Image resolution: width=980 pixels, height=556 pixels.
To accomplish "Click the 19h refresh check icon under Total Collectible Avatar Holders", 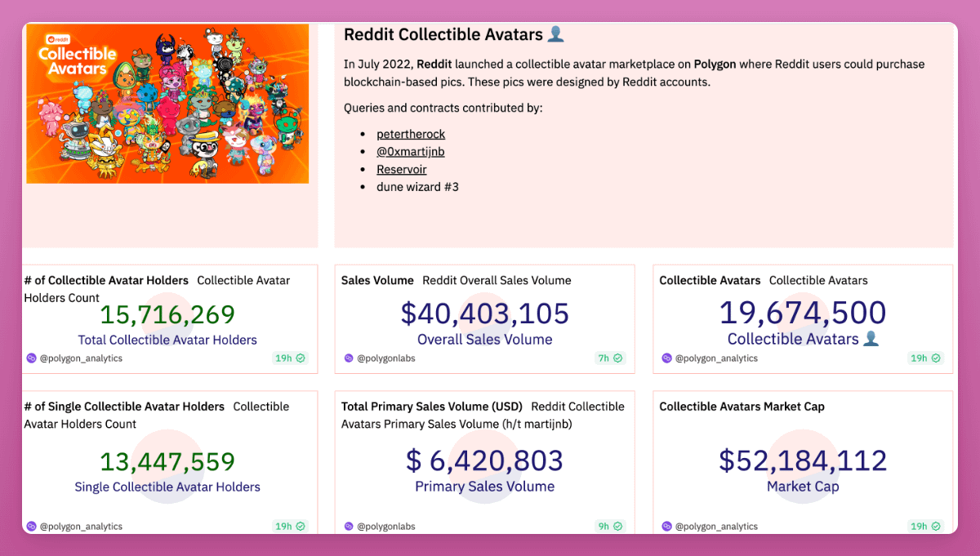I will tap(301, 358).
